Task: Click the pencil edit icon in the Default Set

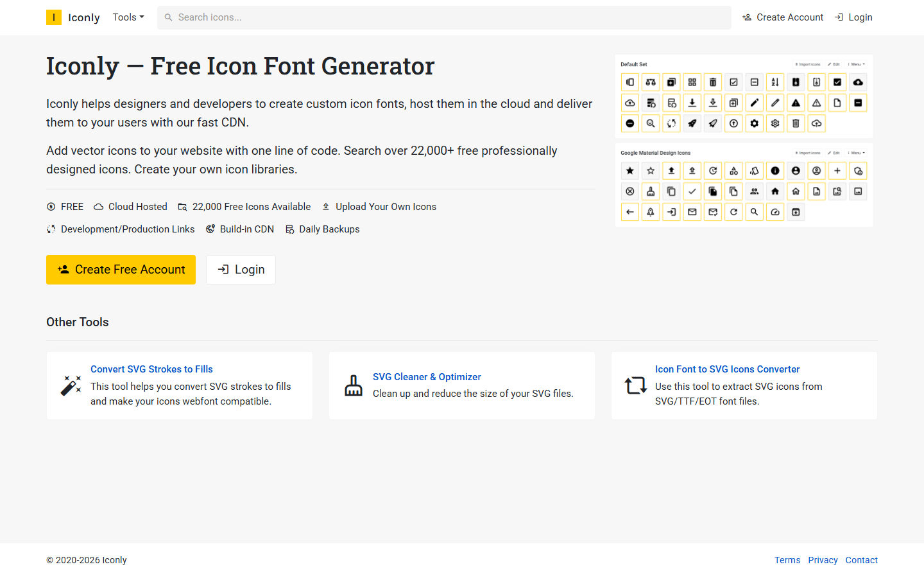Action: (755, 102)
